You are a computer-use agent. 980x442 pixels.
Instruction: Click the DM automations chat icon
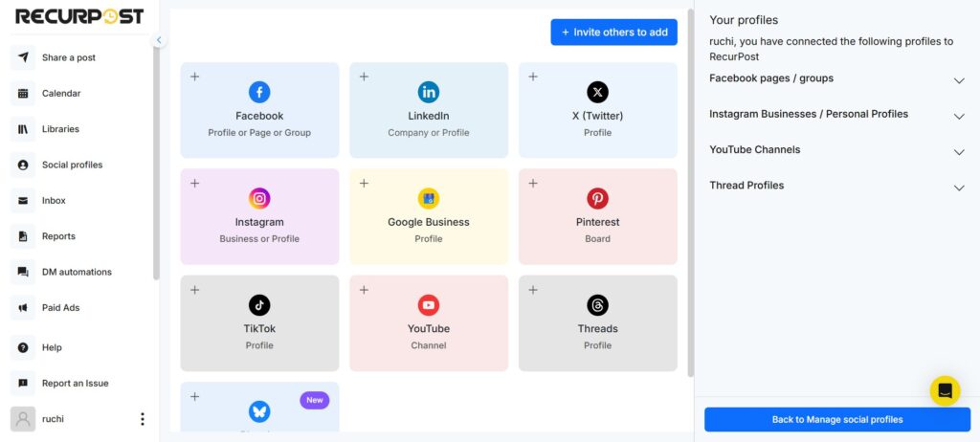[23, 272]
